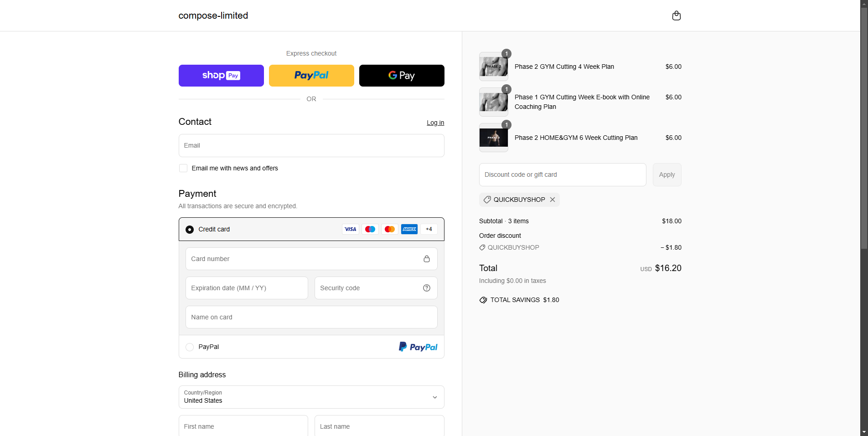Click quantity badge on Phase 2 HOME&GYM item
The width and height of the screenshot is (868, 436).
(506, 125)
